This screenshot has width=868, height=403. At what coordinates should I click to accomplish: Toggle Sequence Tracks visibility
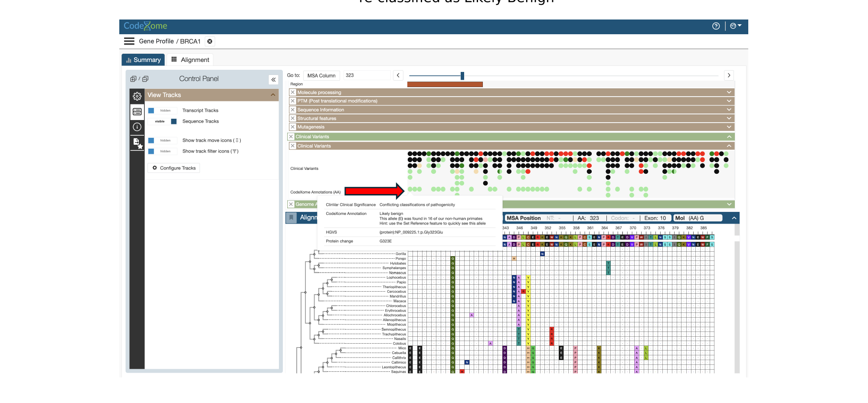(x=163, y=121)
